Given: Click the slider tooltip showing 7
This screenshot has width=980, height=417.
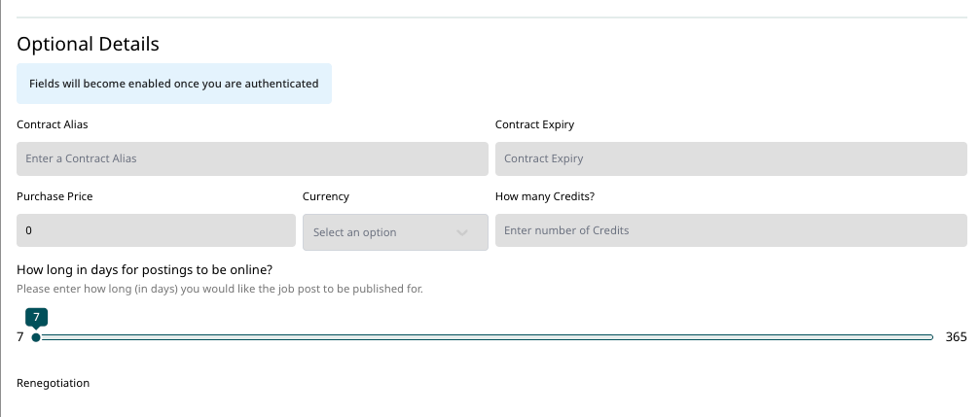Looking at the screenshot, I should (36, 317).
